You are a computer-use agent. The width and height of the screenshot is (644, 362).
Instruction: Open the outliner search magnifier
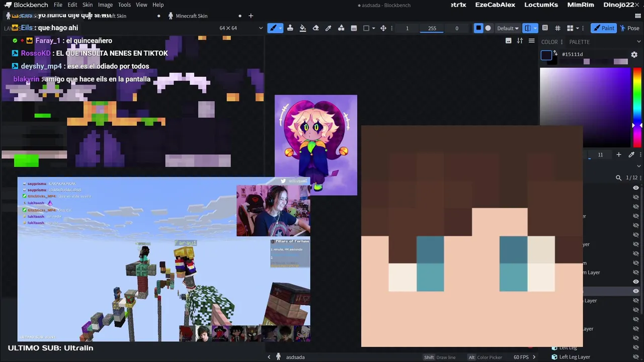coord(618,177)
